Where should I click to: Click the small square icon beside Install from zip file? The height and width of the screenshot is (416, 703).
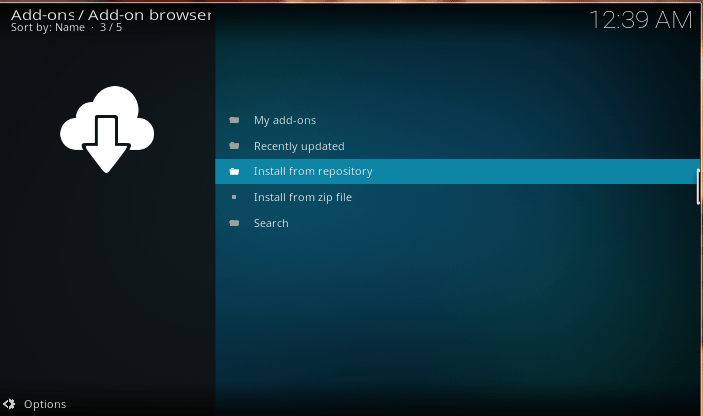point(234,197)
